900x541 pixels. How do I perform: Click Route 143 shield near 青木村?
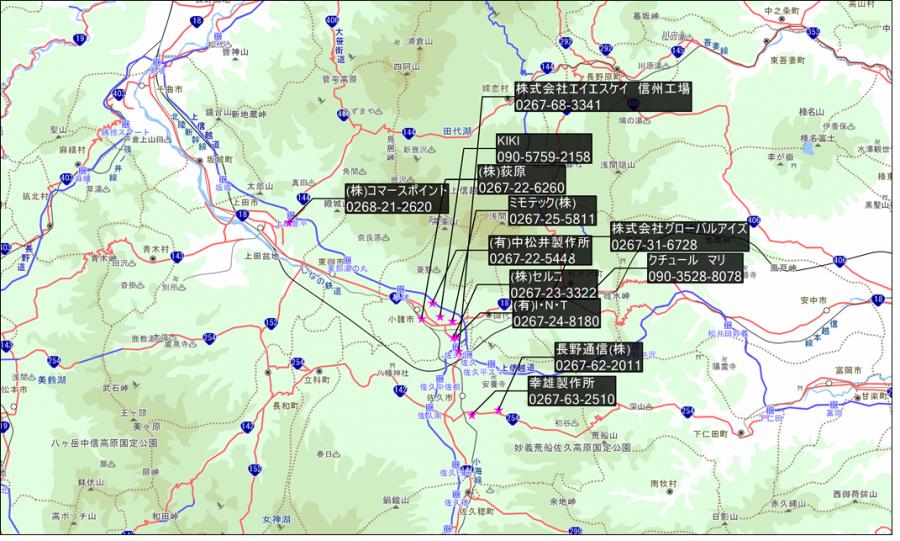(177, 257)
